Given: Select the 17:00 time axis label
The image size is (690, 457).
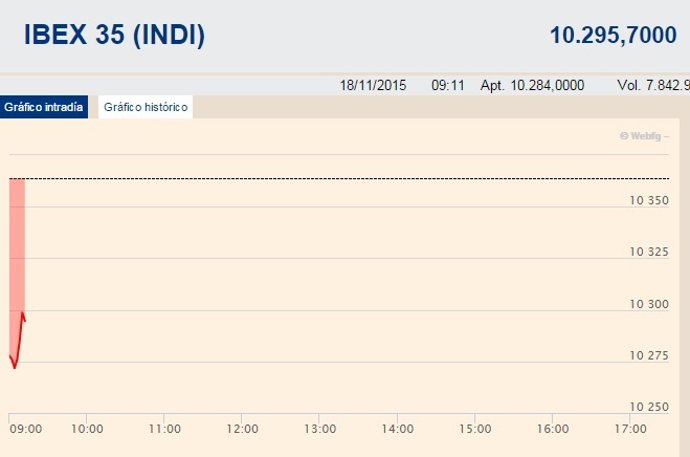Looking at the screenshot, I should 629,429.
